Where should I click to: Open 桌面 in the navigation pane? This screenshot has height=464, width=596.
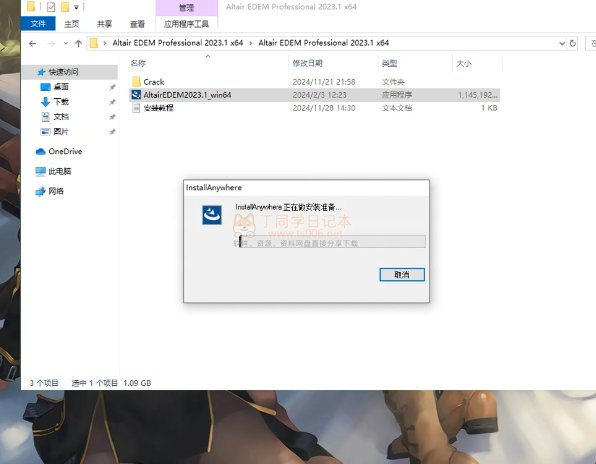click(61, 87)
